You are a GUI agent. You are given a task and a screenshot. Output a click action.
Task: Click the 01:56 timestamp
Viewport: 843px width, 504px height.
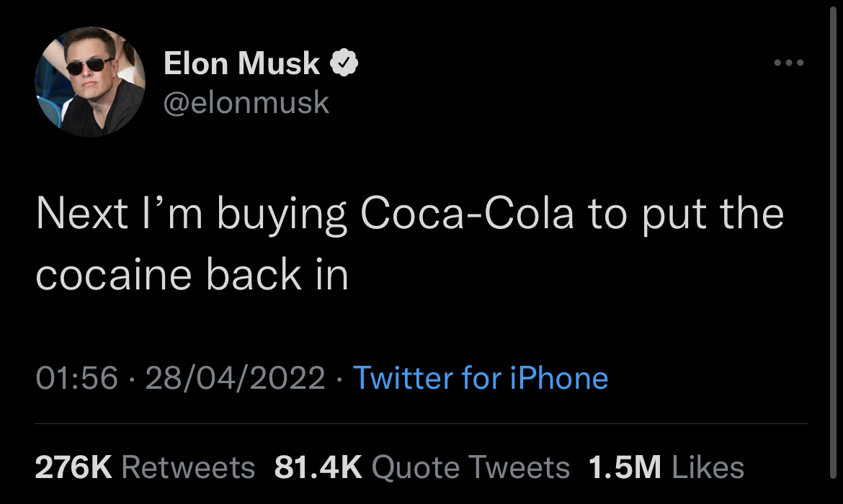point(76,378)
